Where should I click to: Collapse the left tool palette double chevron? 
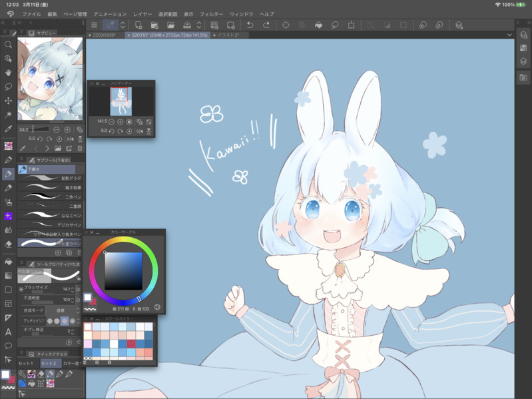point(3,23)
